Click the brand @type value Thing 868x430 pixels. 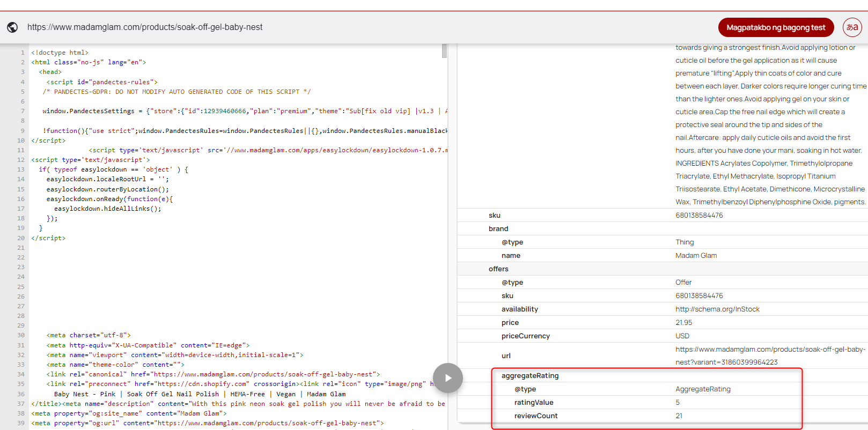685,242
